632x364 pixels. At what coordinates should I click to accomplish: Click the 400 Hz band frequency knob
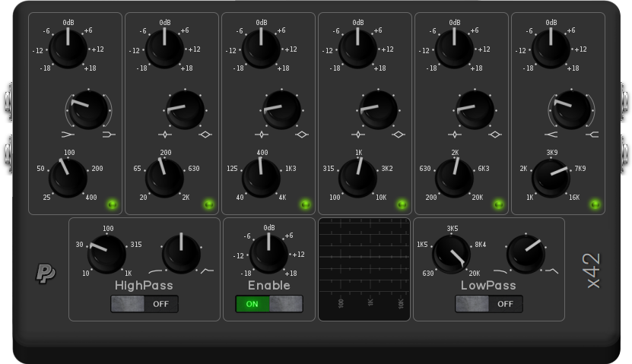click(x=261, y=179)
